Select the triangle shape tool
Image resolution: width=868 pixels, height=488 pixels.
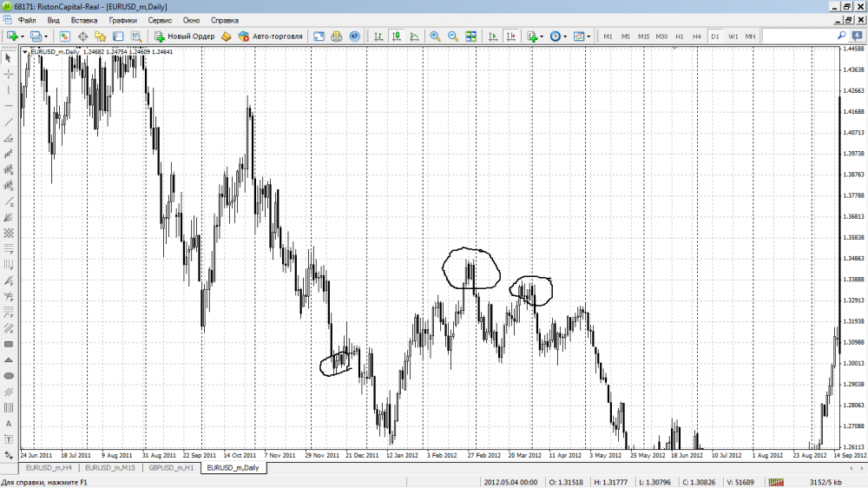(9, 360)
